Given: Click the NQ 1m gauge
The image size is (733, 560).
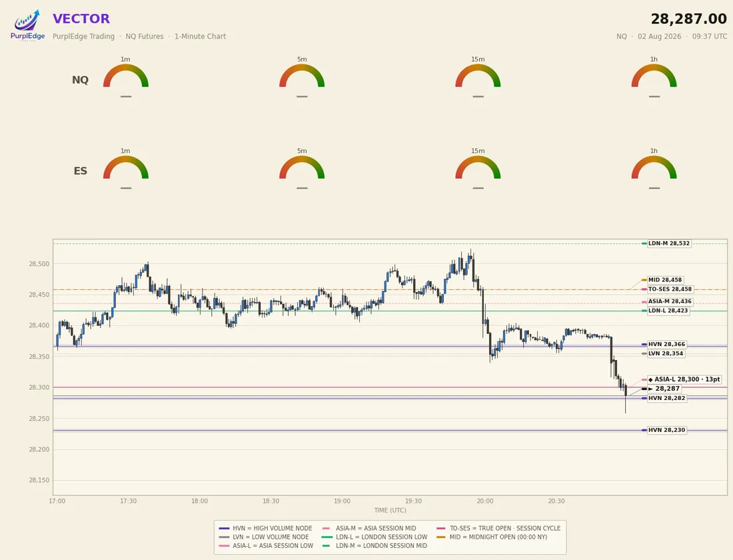Looking at the screenshot, I should point(126,76).
